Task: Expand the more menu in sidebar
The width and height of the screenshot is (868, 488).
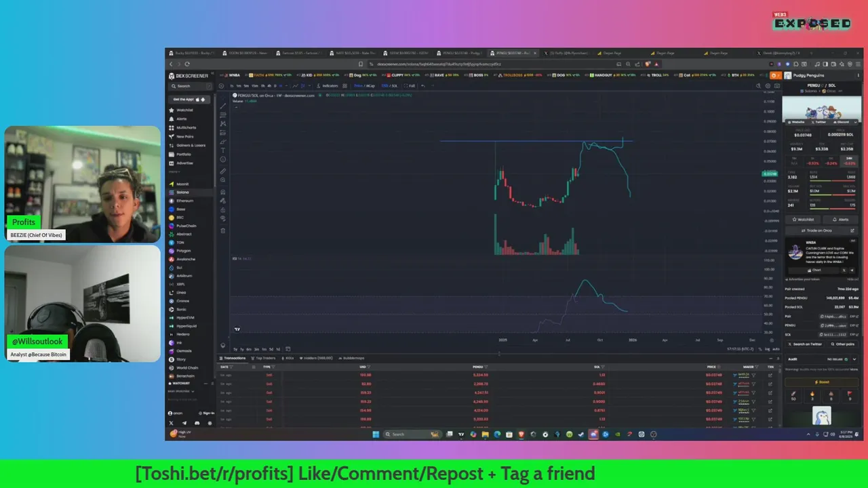Action: pyautogui.click(x=174, y=171)
